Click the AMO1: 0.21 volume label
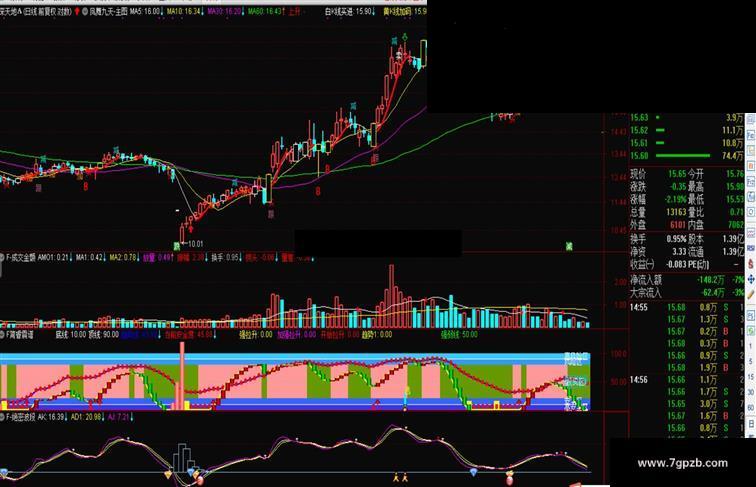The height and width of the screenshot is (487, 756). [x=54, y=258]
